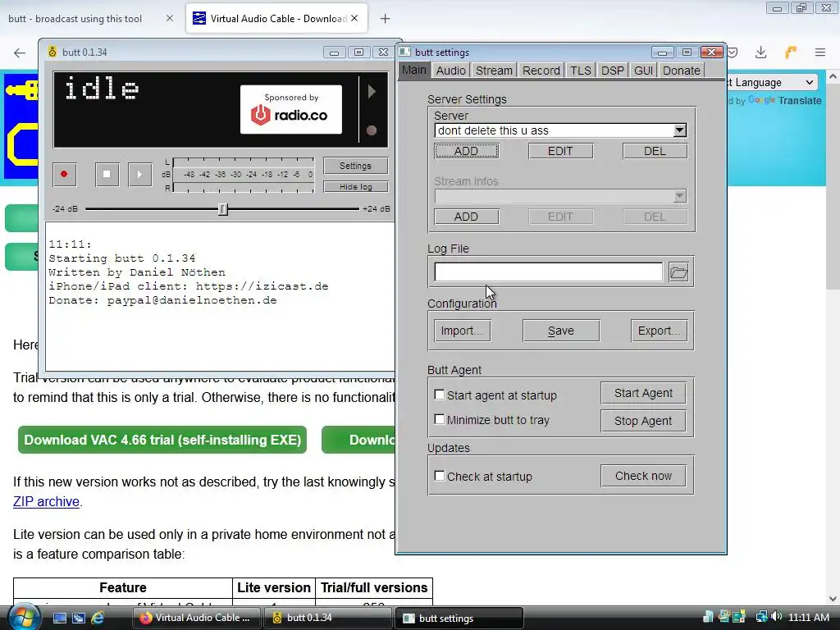
Task: Click Settings button in butt main window
Action: click(356, 166)
